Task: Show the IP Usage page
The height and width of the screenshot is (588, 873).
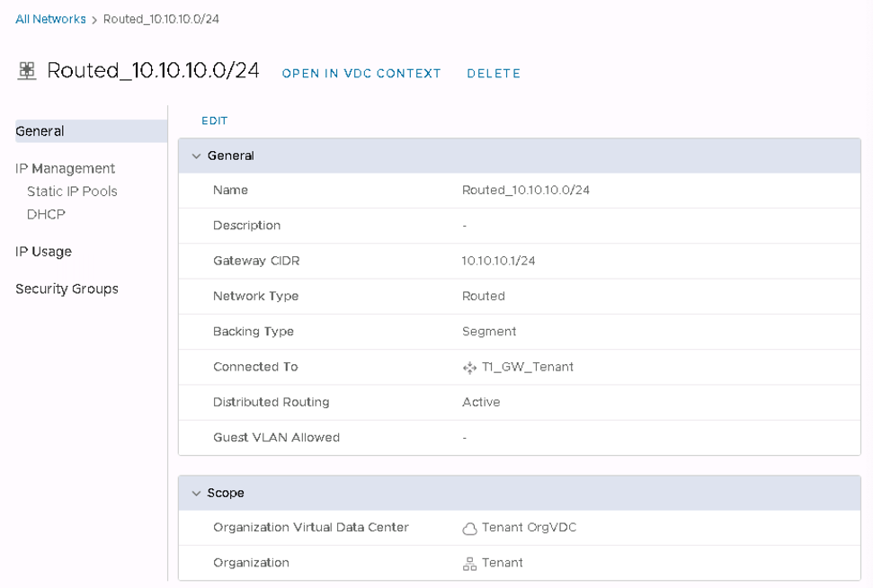Action: (43, 252)
